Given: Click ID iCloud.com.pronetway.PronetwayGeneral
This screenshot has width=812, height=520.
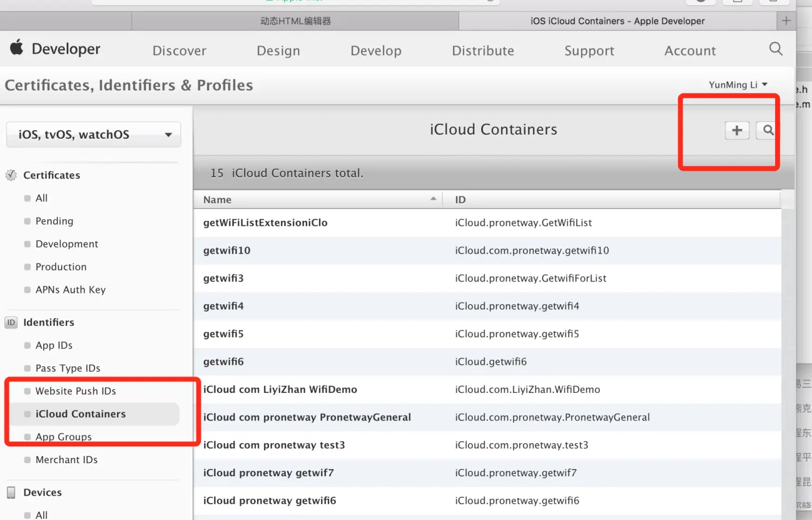Looking at the screenshot, I should click(x=552, y=417).
